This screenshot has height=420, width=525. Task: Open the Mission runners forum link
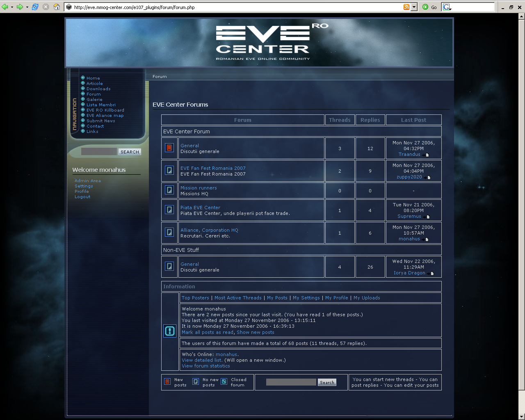click(x=199, y=188)
